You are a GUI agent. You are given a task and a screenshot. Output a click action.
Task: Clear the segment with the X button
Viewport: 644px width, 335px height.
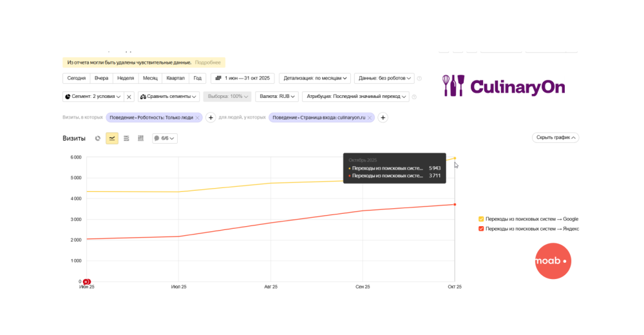coord(129,97)
